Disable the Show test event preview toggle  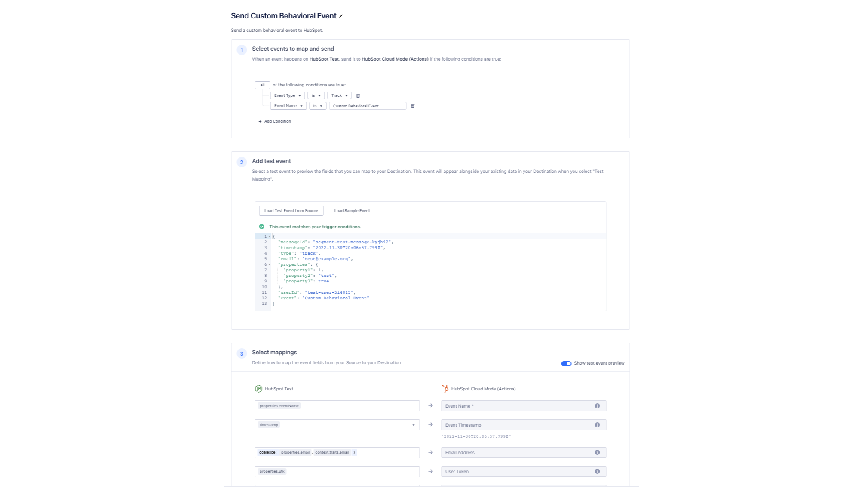pos(567,363)
